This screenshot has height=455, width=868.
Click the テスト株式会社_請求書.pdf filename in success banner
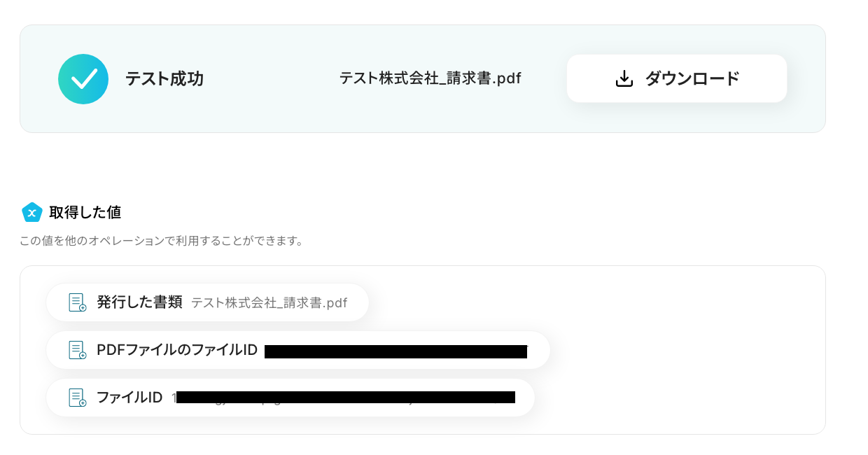(430, 78)
